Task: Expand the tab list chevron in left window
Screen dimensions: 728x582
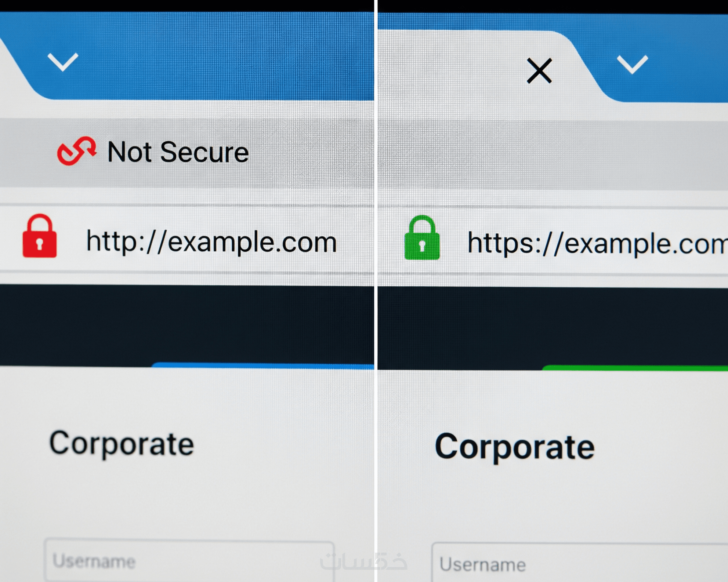Action: pyautogui.click(x=63, y=62)
